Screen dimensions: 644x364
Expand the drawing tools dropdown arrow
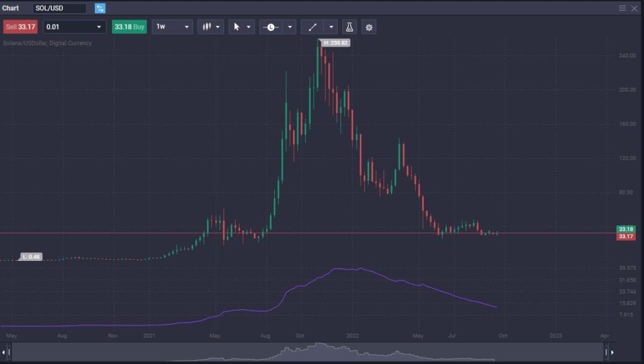pyautogui.click(x=331, y=26)
